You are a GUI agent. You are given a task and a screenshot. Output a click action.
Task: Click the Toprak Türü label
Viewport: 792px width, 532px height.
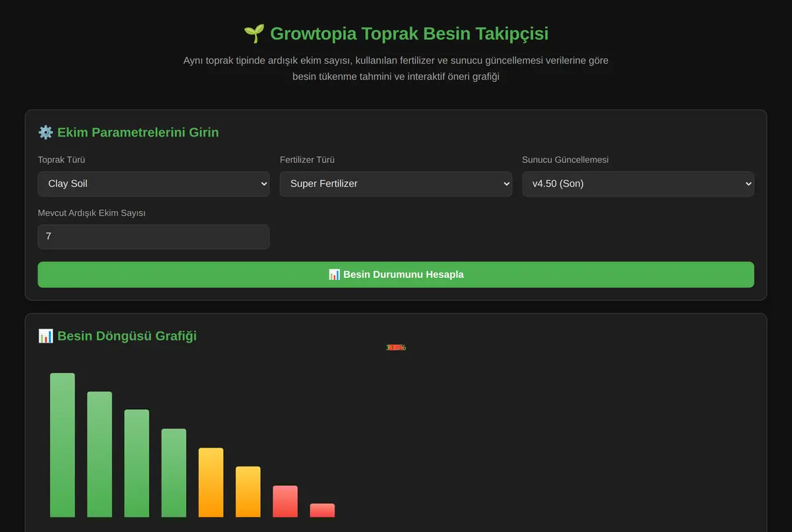coord(61,160)
